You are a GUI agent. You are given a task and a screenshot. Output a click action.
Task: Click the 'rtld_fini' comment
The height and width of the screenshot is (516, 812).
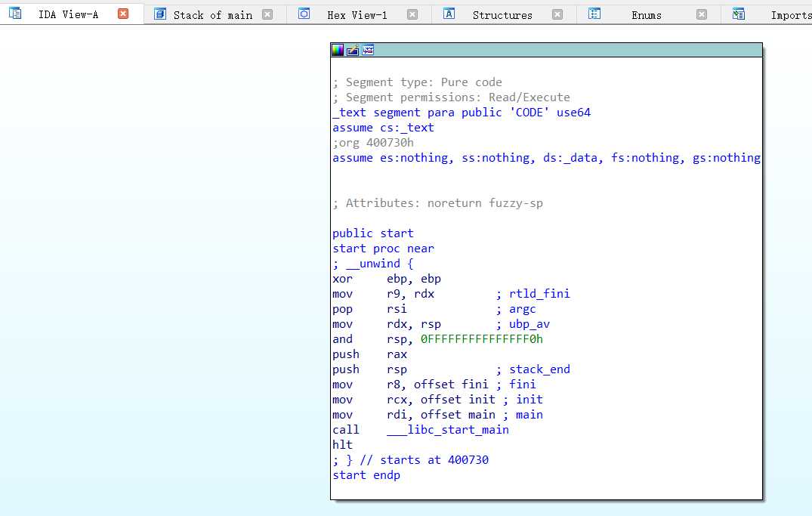(x=539, y=294)
